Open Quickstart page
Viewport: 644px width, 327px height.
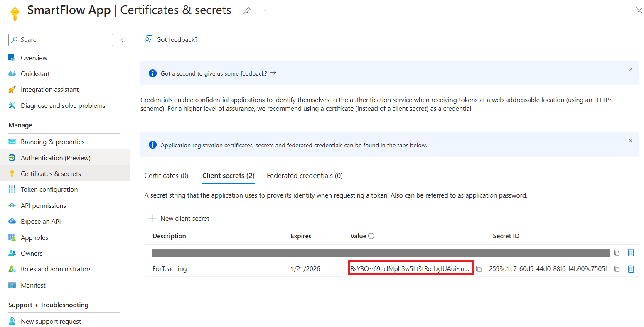(x=35, y=73)
